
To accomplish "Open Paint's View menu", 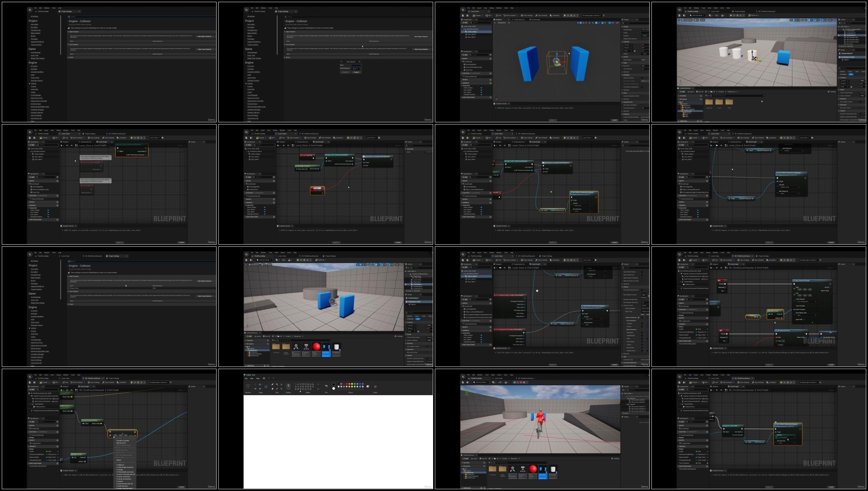I will click(258, 378).
